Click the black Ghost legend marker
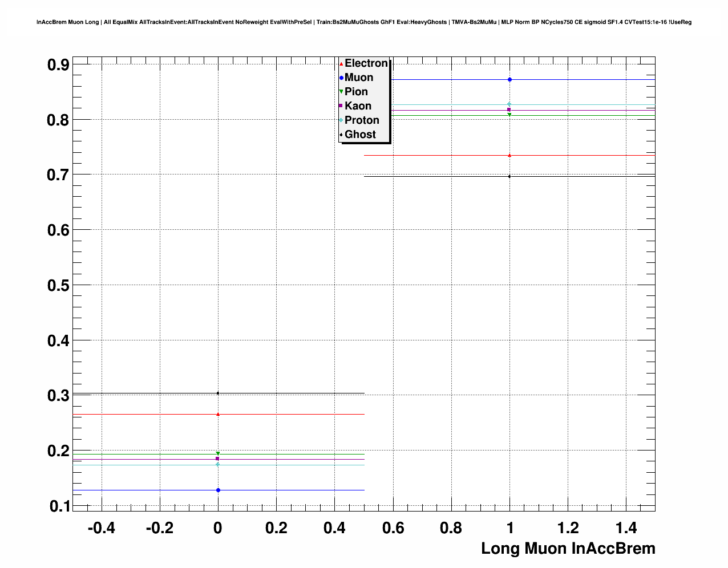This screenshot has height=568, width=728. 341,135
